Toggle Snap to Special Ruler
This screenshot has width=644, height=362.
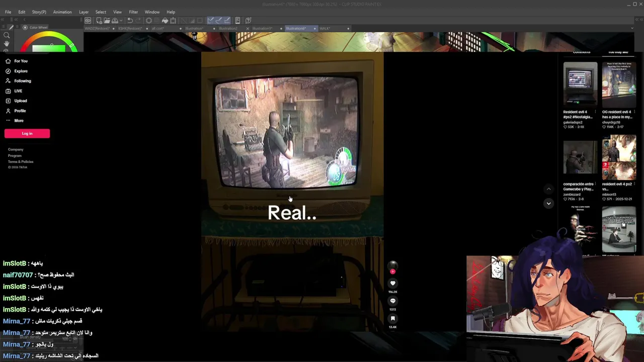(219, 21)
